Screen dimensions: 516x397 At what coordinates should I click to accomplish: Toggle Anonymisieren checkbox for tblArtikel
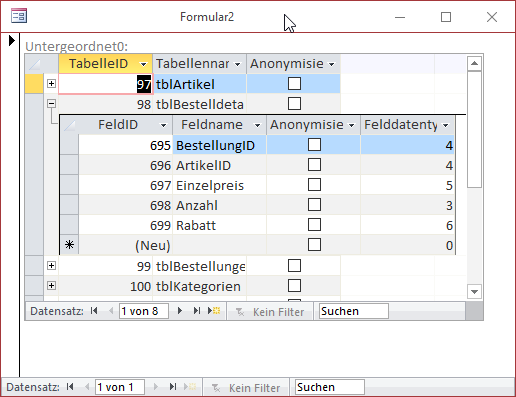coord(294,84)
